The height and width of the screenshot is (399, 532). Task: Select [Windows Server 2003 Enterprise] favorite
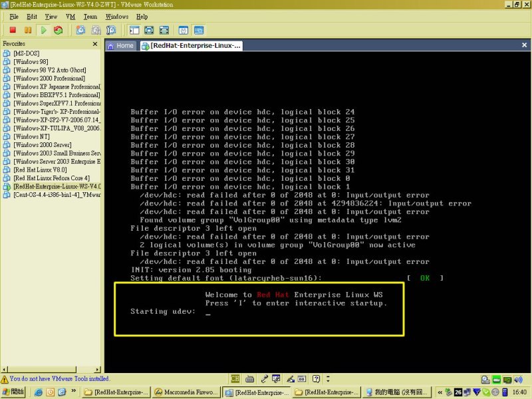52,162
